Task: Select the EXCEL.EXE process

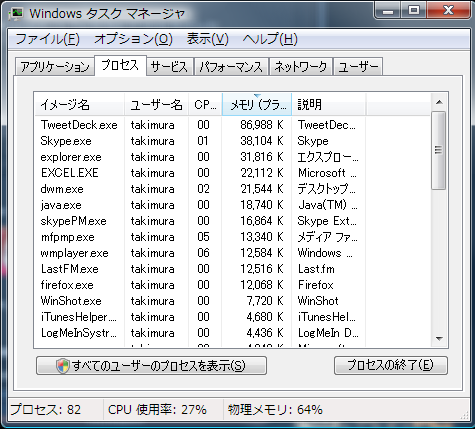Action: pyautogui.click(x=232, y=173)
